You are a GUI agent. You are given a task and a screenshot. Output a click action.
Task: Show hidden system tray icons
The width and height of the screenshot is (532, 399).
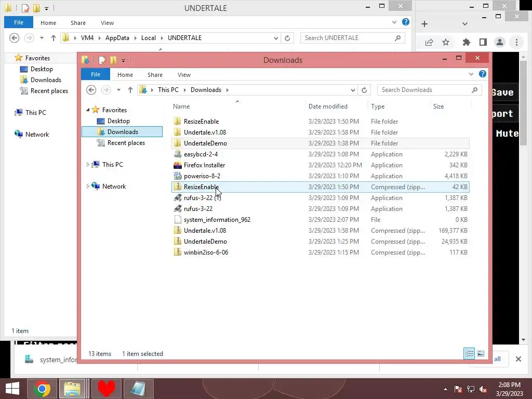pyautogui.click(x=445, y=389)
